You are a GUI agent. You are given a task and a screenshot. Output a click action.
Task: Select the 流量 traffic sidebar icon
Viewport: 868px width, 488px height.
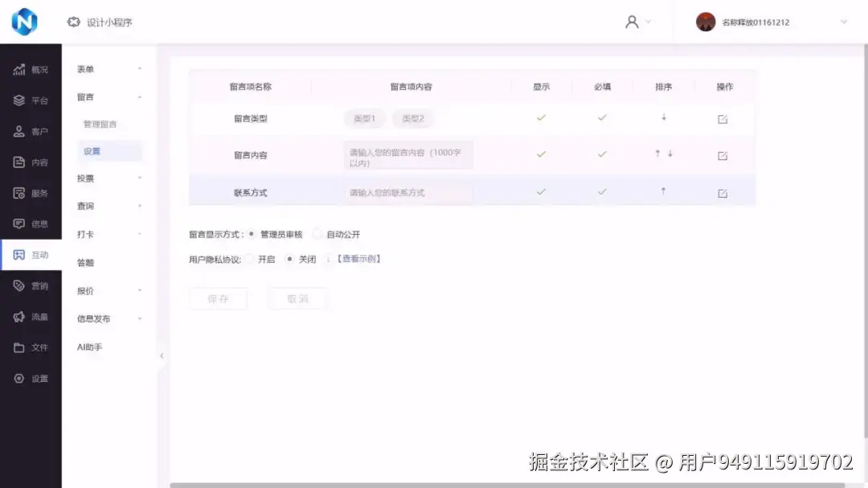tap(31, 316)
